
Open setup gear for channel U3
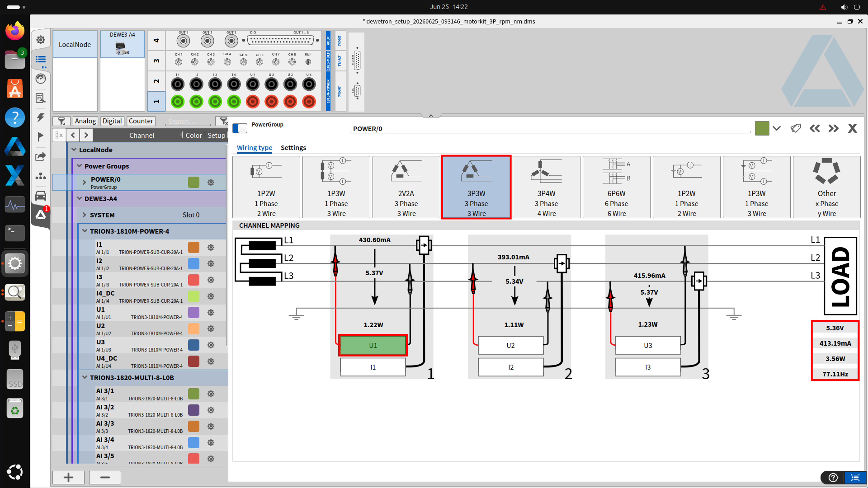click(x=211, y=345)
